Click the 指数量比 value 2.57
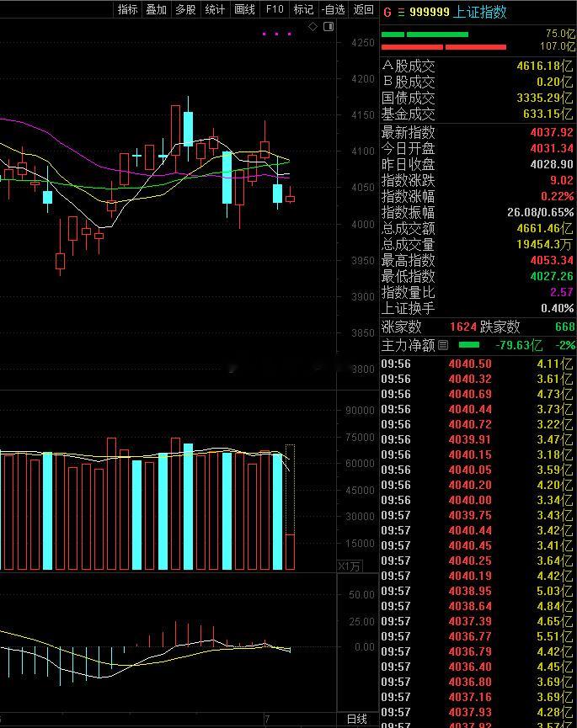The image size is (577, 728). (562, 292)
